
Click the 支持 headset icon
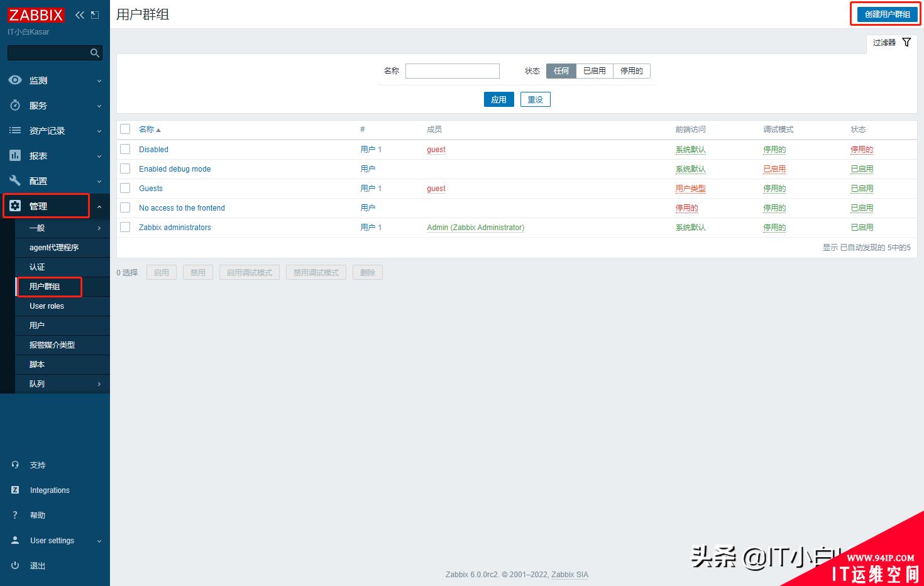tap(15, 465)
